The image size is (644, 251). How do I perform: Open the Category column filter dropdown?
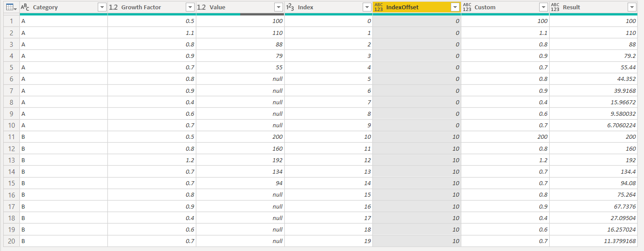click(x=102, y=8)
